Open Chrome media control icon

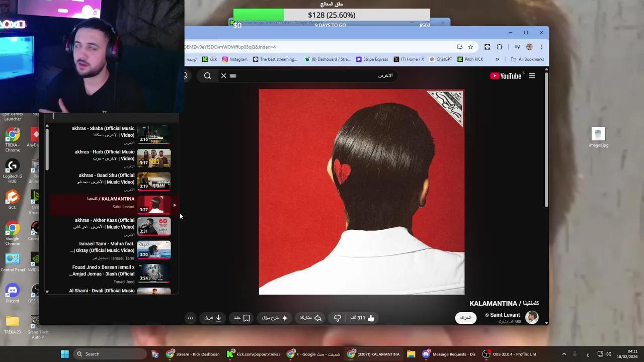point(517,47)
